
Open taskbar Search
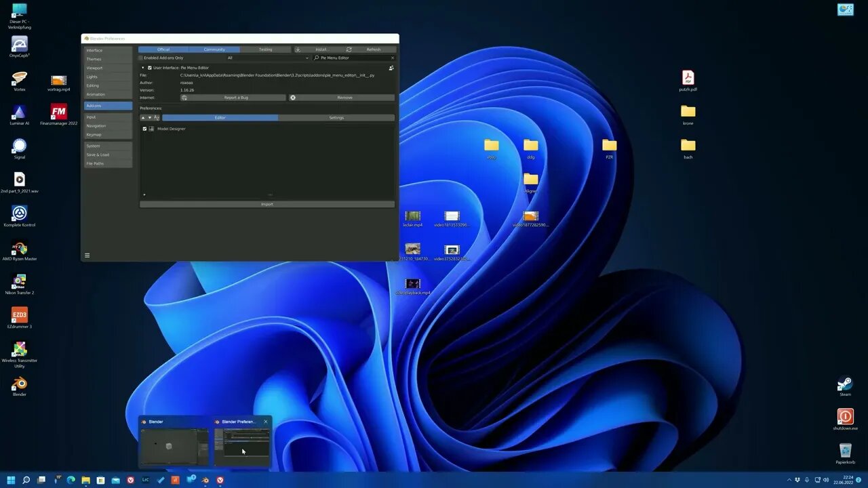click(x=26, y=480)
